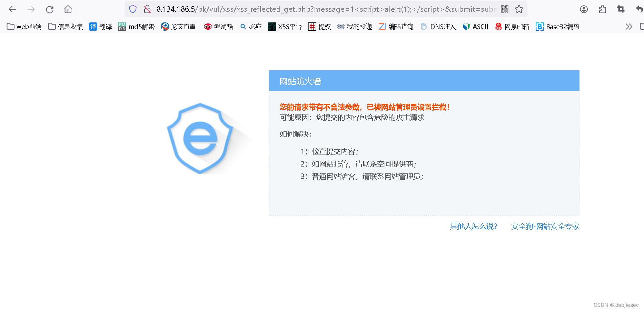Open the Base32编码 bookmark

tap(557, 27)
